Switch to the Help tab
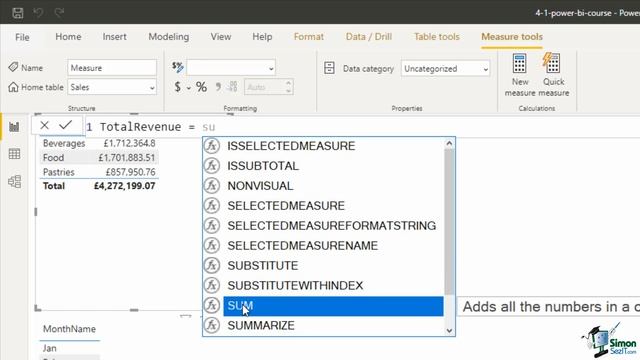 [x=262, y=37]
